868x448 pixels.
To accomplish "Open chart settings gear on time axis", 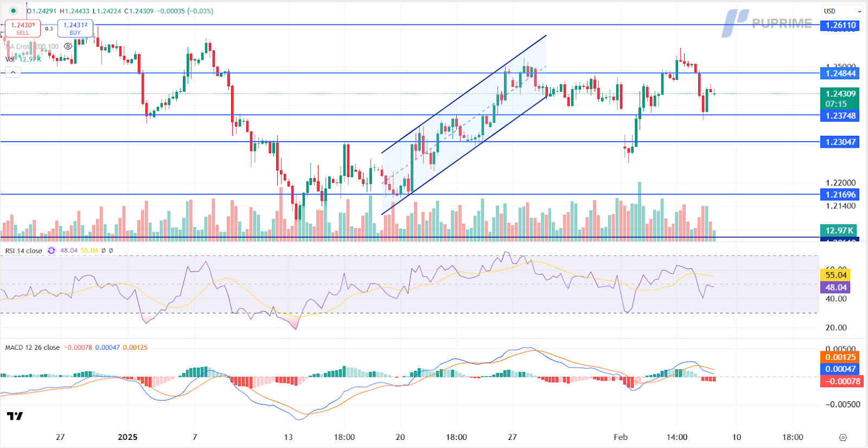I will click(843, 437).
